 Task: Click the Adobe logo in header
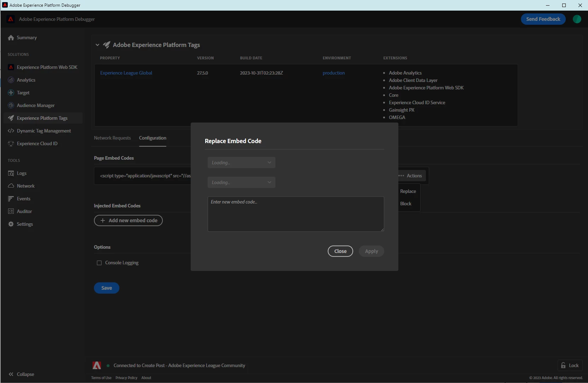[x=11, y=19]
